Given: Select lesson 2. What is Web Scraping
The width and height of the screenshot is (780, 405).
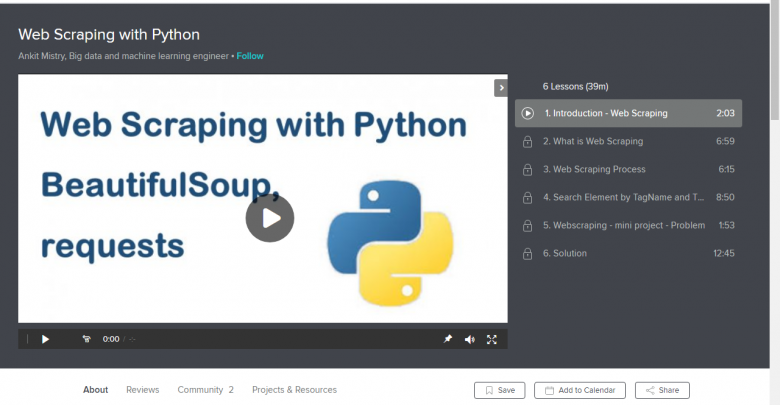Looking at the screenshot, I should tap(628, 141).
